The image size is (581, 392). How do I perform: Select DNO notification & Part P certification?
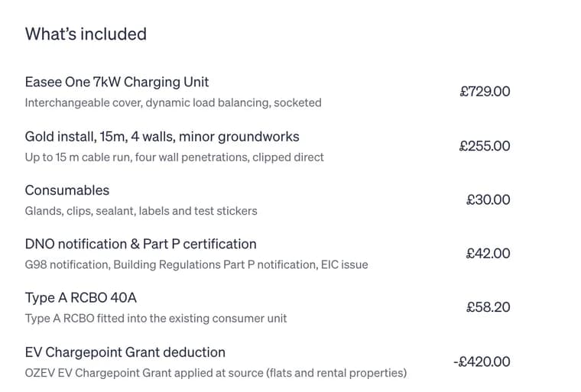coord(141,245)
